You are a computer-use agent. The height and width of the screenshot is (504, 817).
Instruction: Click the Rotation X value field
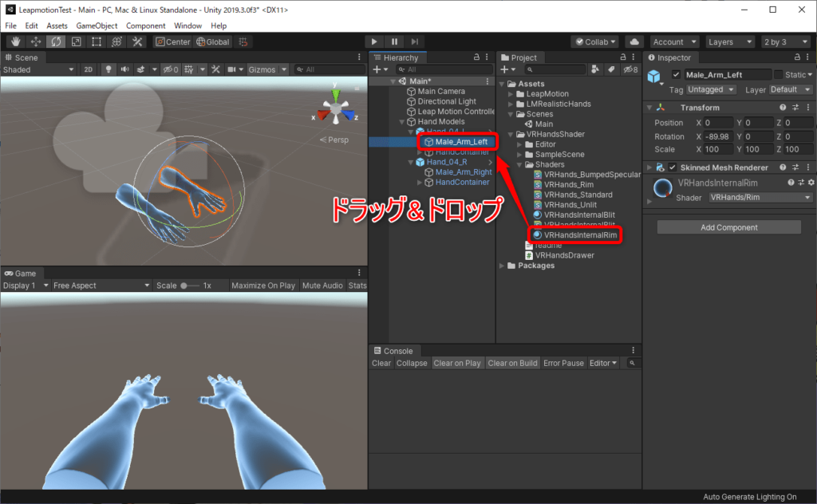(x=719, y=136)
